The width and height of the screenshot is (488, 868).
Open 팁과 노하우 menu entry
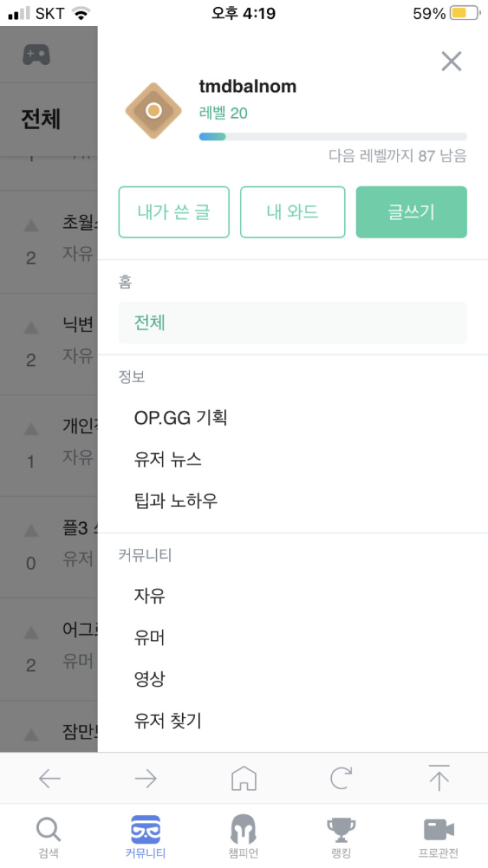(x=176, y=501)
